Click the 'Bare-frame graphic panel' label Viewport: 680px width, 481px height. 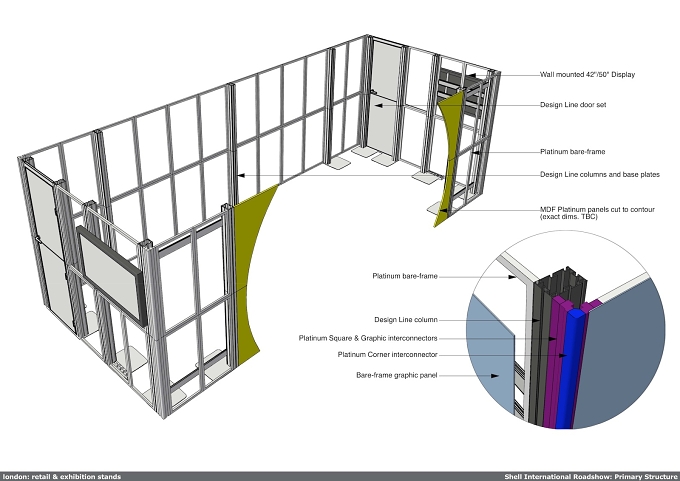pyautogui.click(x=397, y=375)
